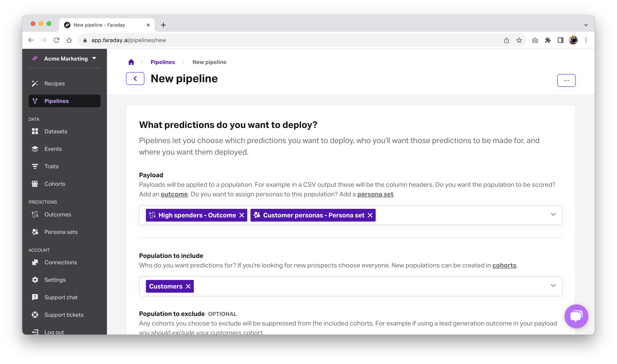Go to Recipes in the sidebar
Image resolution: width=617 pixels, height=364 pixels.
[x=54, y=84]
